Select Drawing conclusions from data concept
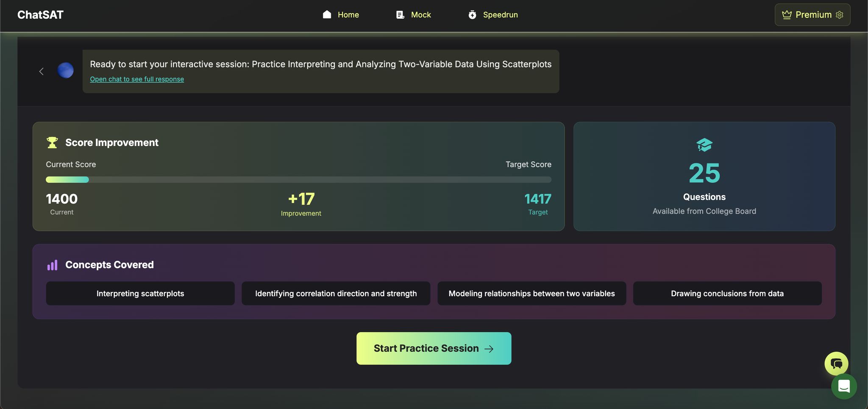Viewport: 868px width, 409px height. (727, 294)
